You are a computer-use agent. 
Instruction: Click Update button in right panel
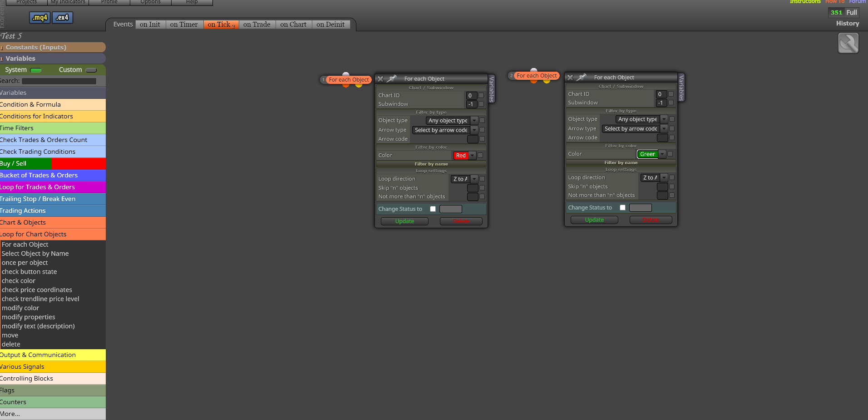[x=594, y=220]
